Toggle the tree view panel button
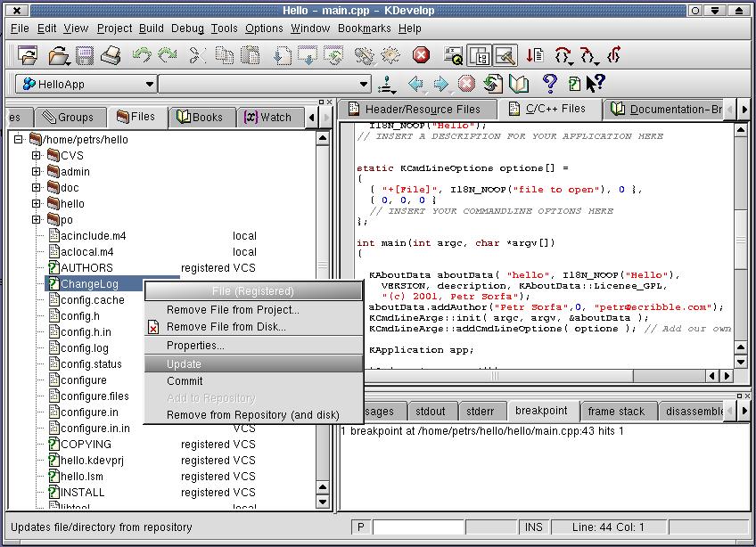 [480, 55]
